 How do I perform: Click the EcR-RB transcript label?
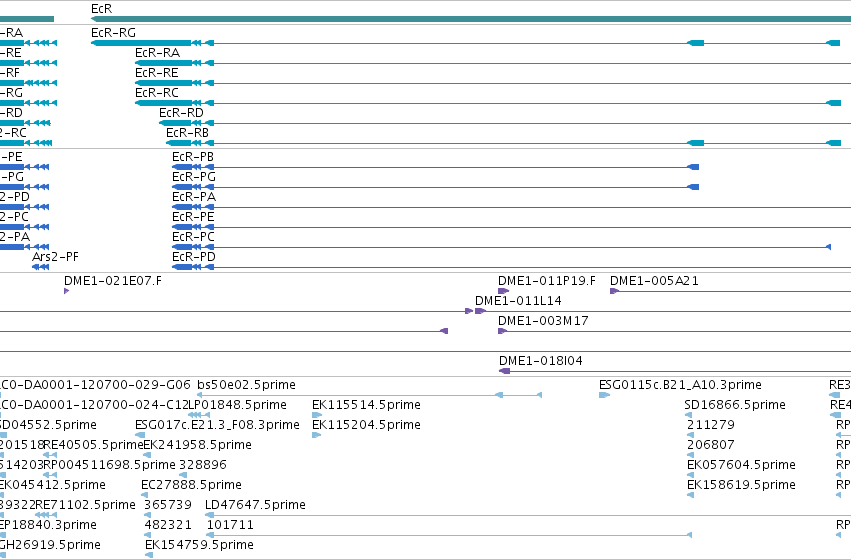point(187,133)
